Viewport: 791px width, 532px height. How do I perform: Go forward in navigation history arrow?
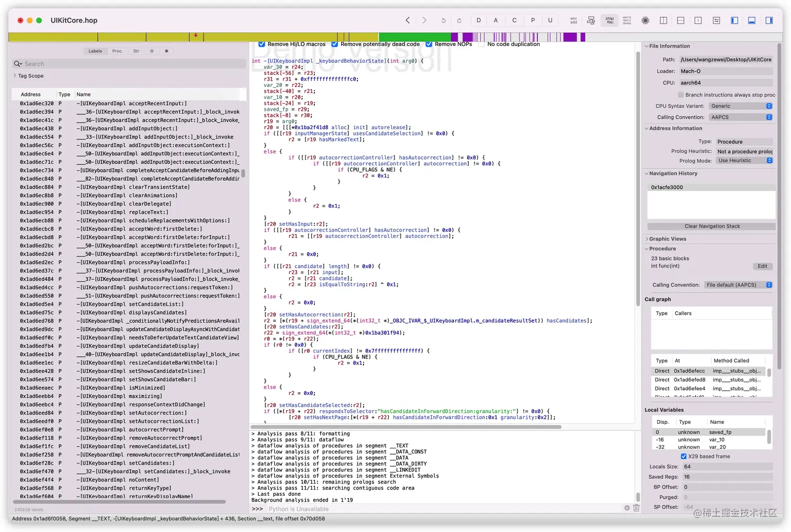tap(424, 20)
